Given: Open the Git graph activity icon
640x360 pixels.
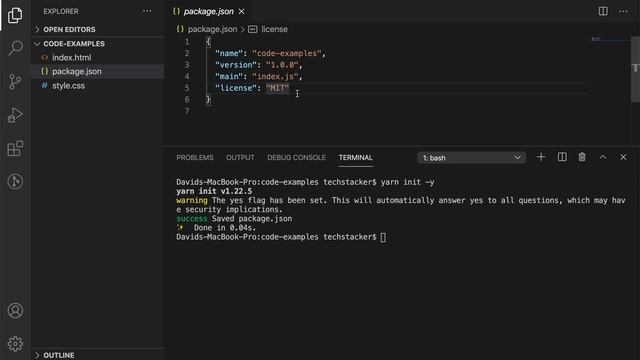Looking at the screenshot, I should pyautogui.click(x=15, y=181).
